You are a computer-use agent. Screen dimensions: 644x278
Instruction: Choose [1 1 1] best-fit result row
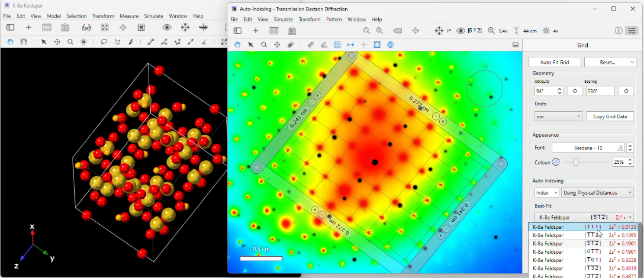[x=583, y=227]
